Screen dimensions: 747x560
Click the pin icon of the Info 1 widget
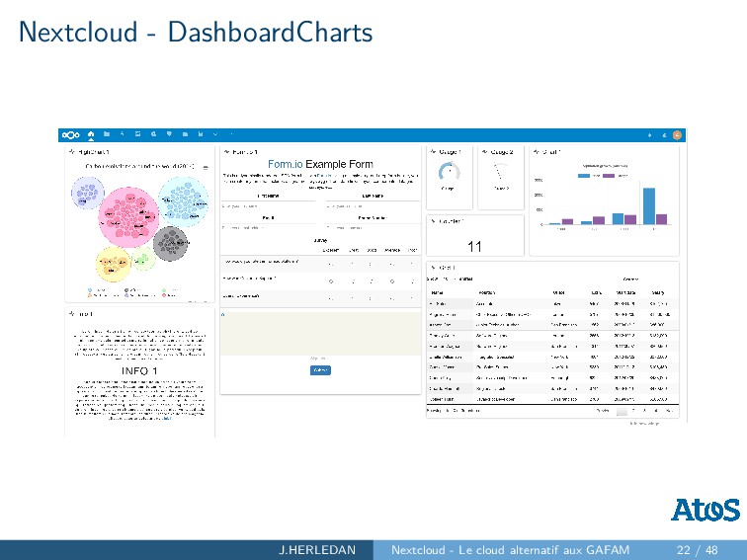72,314
